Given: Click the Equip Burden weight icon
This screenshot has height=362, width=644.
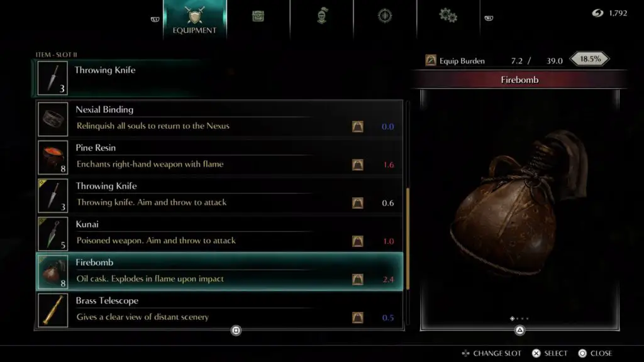Looking at the screenshot, I should [x=430, y=61].
